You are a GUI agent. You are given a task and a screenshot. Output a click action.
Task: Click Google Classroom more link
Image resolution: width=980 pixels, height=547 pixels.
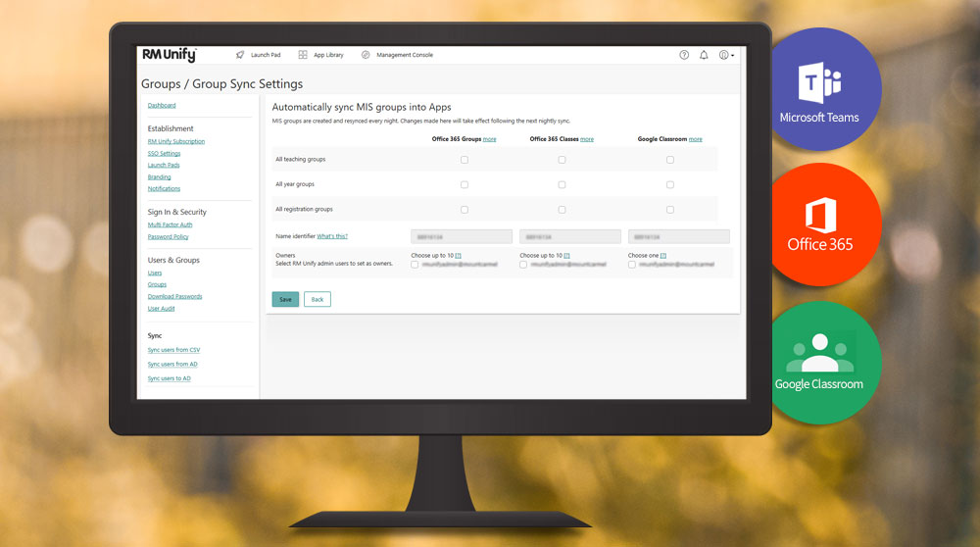point(696,139)
